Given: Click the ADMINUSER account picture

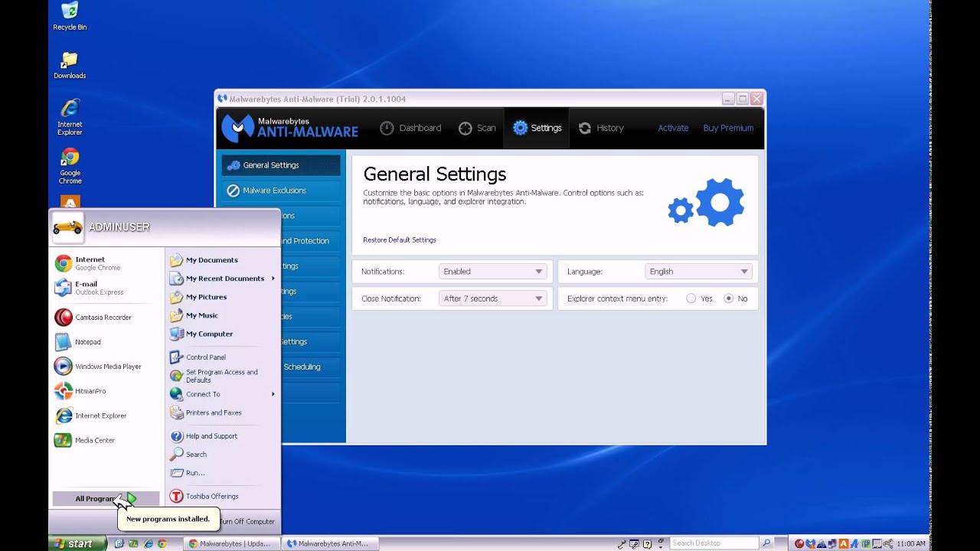Looking at the screenshot, I should point(67,227).
